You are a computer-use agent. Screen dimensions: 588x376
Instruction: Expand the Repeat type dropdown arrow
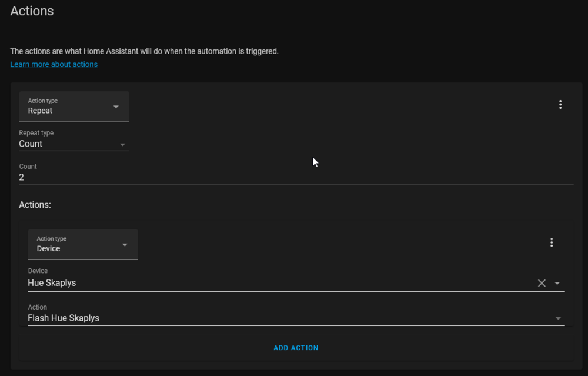pyautogui.click(x=122, y=144)
